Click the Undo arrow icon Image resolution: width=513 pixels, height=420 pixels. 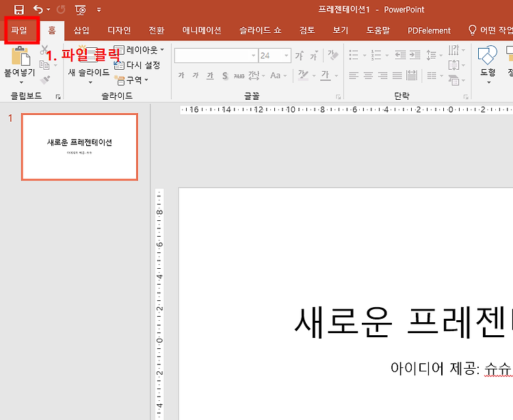coord(38,9)
